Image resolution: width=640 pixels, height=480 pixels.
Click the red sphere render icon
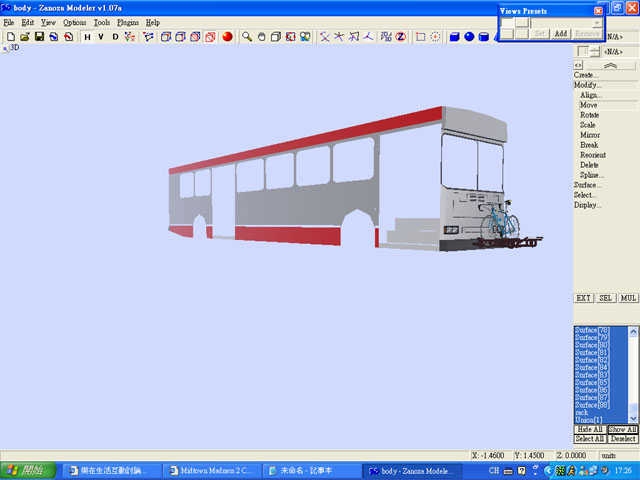pos(227,37)
